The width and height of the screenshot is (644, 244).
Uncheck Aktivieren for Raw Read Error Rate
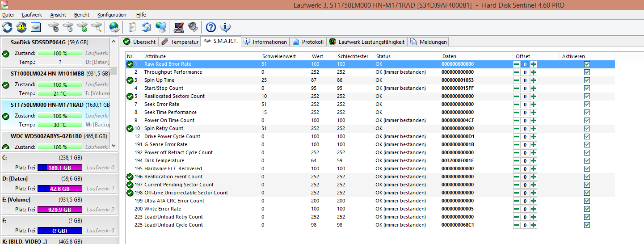[587, 64]
